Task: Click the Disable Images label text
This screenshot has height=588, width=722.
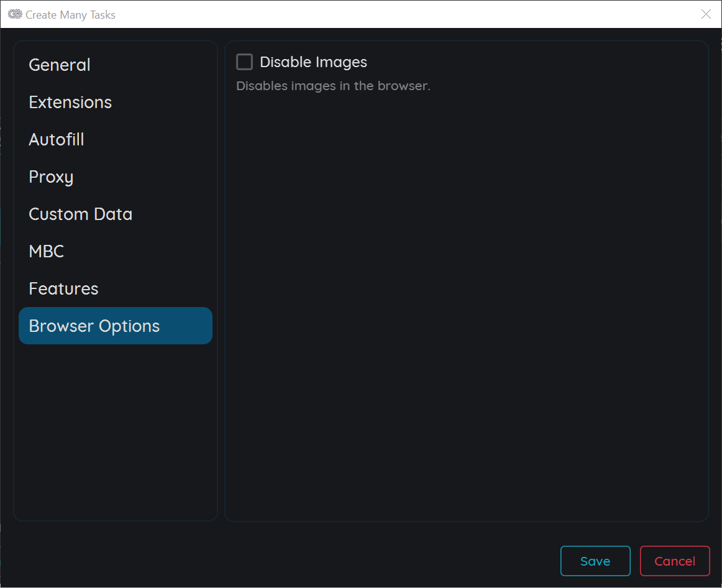Action: pyautogui.click(x=313, y=62)
